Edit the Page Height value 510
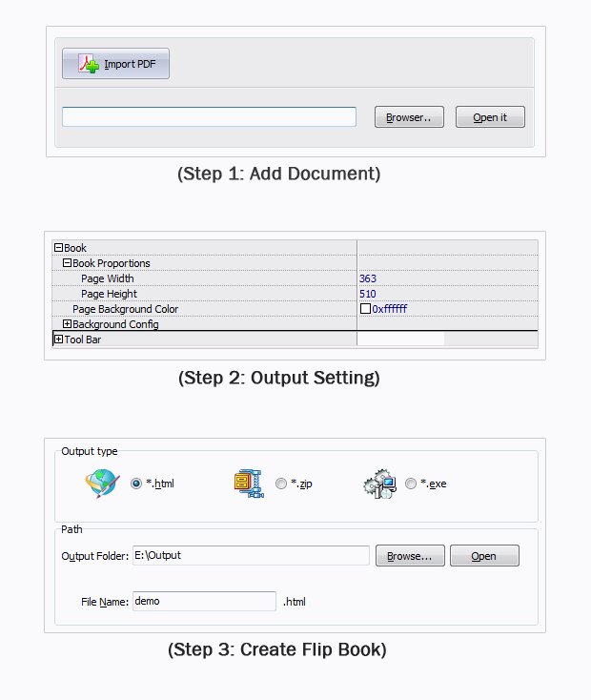This screenshot has height=700, width=591. coord(368,294)
